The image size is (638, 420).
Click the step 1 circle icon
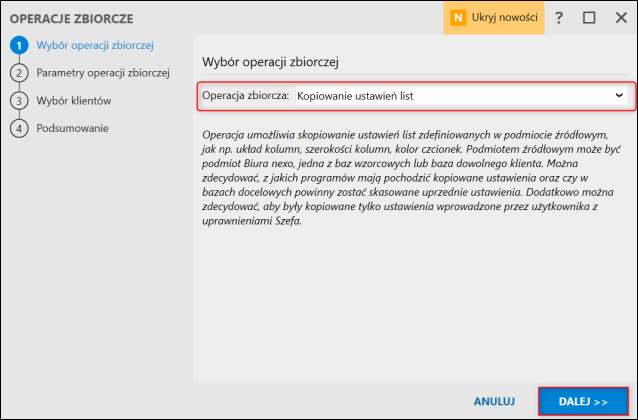coord(18,46)
